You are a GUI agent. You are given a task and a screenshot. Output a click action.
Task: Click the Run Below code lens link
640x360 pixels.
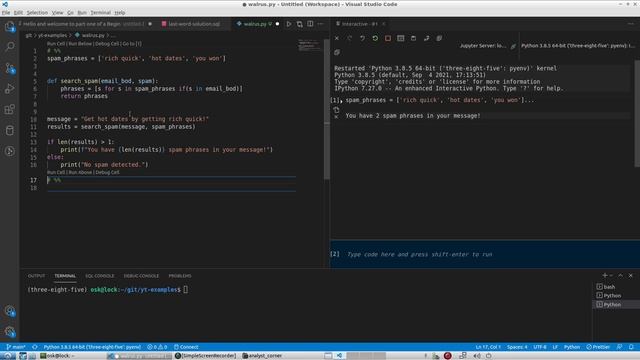pos(80,44)
